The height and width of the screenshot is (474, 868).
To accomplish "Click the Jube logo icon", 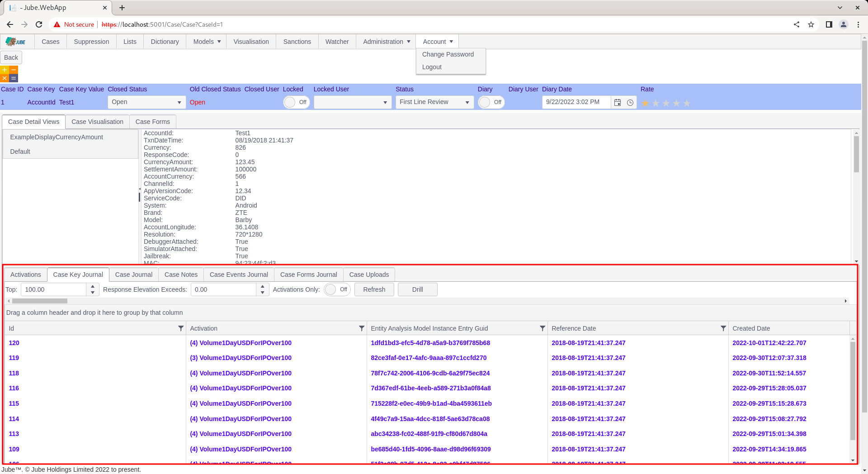I will [15, 42].
